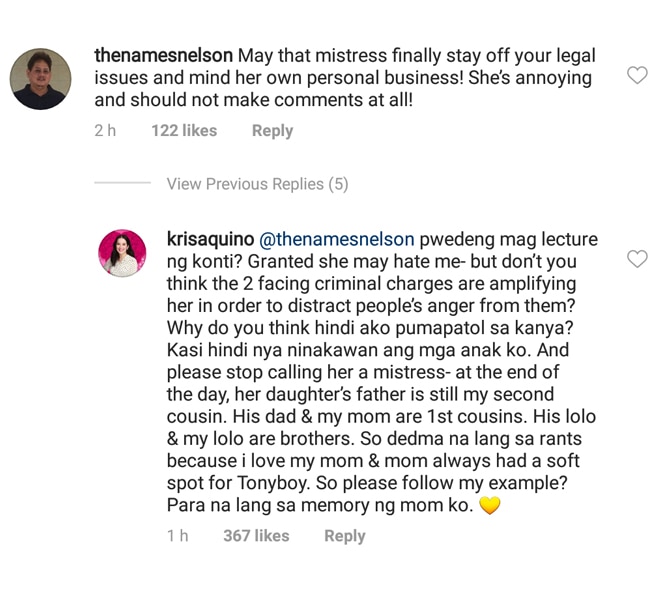Open the thenamesnelson username link
The image size is (660, 600).
pyautogui.click(x=163, y=56)
